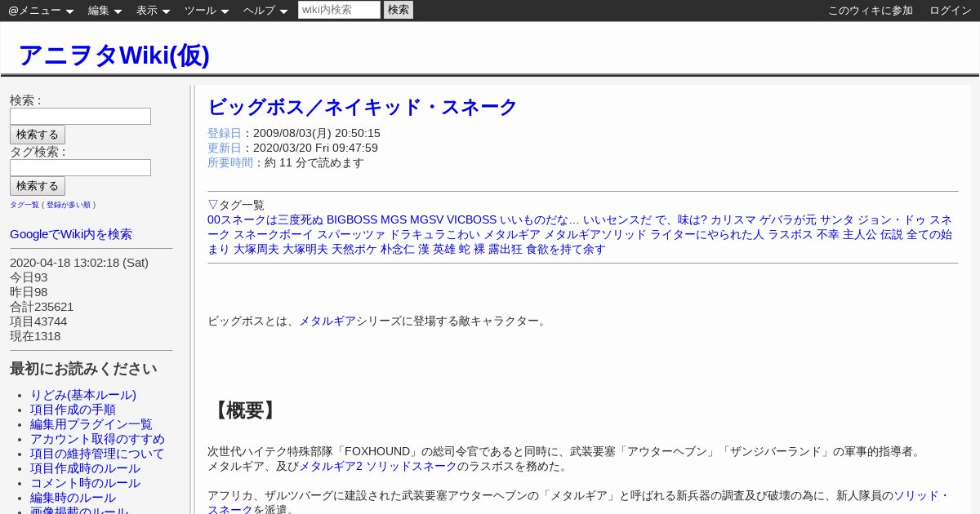Open 項目作成時のルール link
This screenshot has width=980, height=514.
(85, 468)
